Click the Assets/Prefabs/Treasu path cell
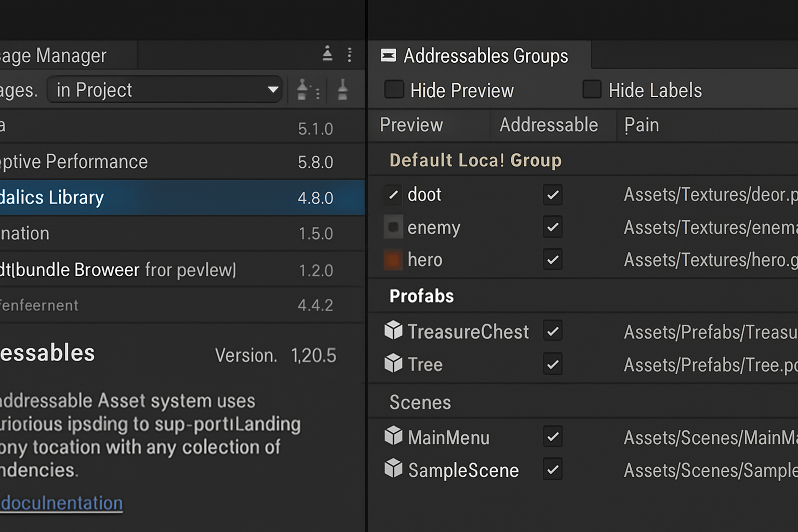The image size is (798, 532). tap(711, 331)
